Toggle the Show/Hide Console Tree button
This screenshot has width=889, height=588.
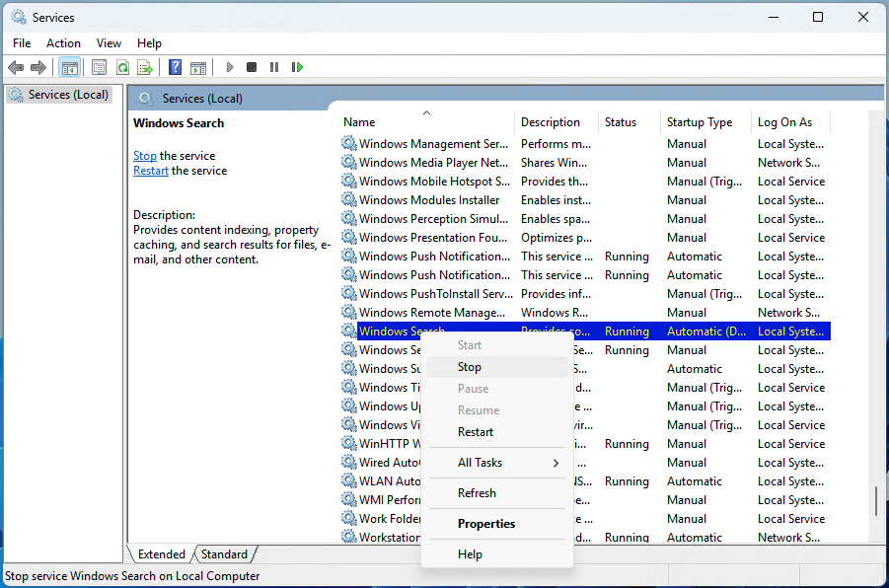point(69,66)
